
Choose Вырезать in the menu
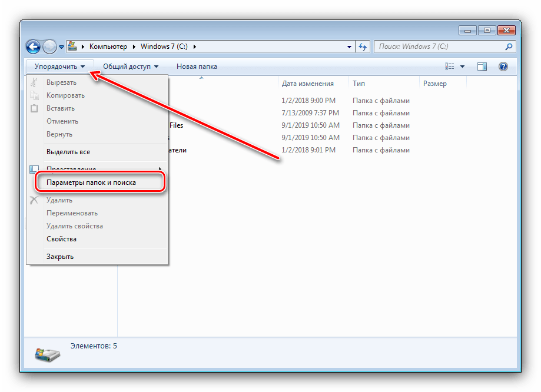coord(97,82)
